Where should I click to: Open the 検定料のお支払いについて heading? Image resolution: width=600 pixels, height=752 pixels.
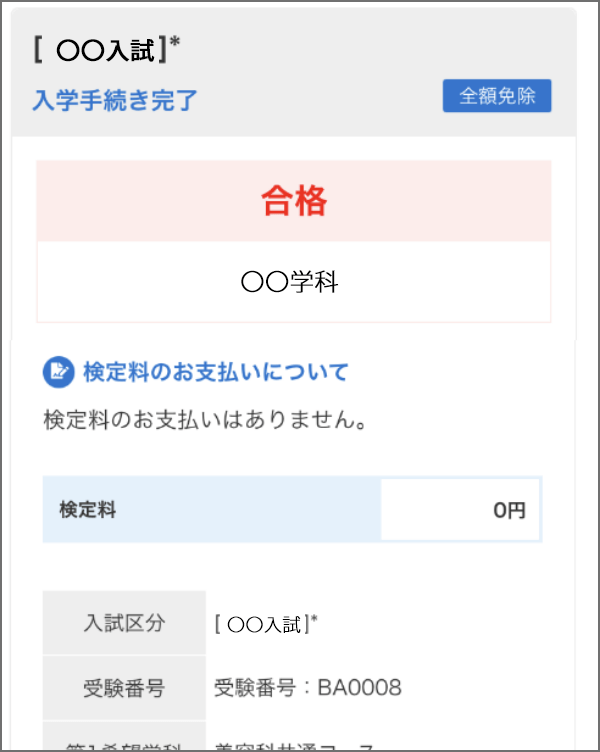coord(215,373)
